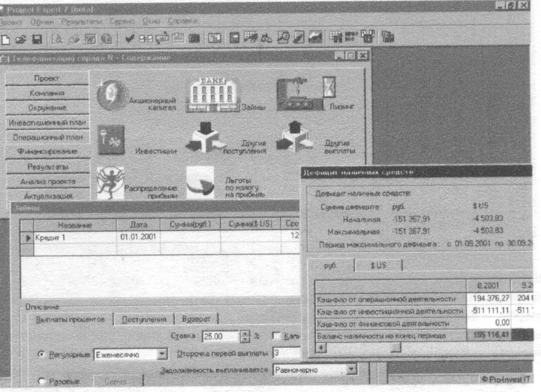Click the New project toolbar icon
This screenshot has width=541, height=392.
tap(5, 39)
